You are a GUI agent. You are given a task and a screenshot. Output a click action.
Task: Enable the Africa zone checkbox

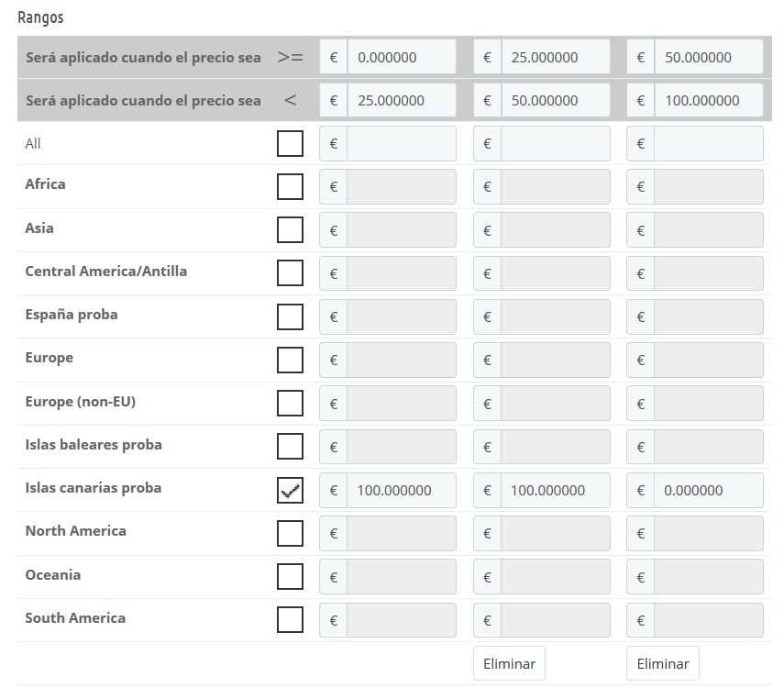coord(290,187)
